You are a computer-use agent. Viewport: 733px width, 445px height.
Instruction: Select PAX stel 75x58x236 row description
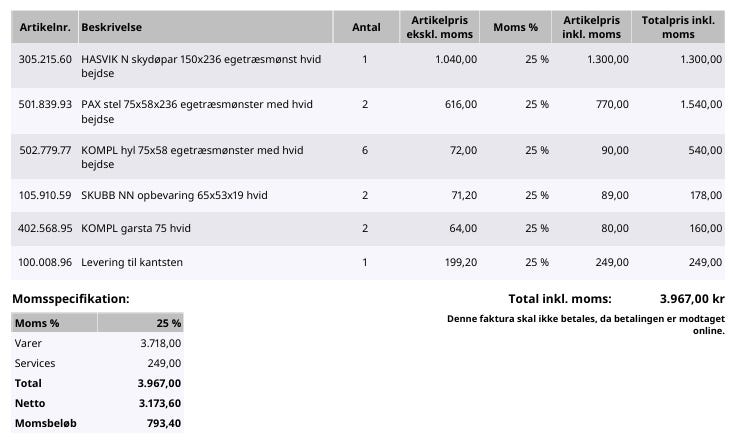click(x=197, y=111)
